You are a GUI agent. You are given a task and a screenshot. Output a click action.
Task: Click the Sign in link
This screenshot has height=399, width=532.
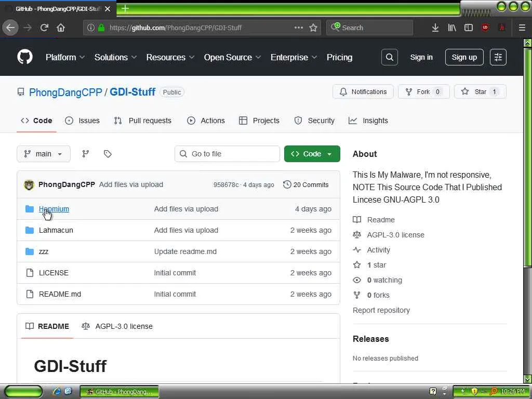[x=421, y=57]
